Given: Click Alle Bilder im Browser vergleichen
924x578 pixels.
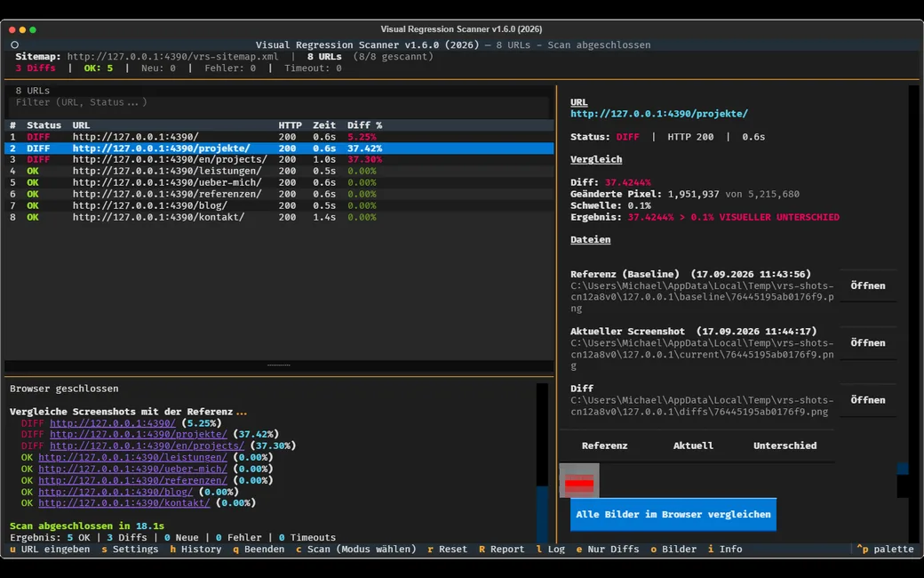Looking at the screenshot, I should (x=673, y=514).
